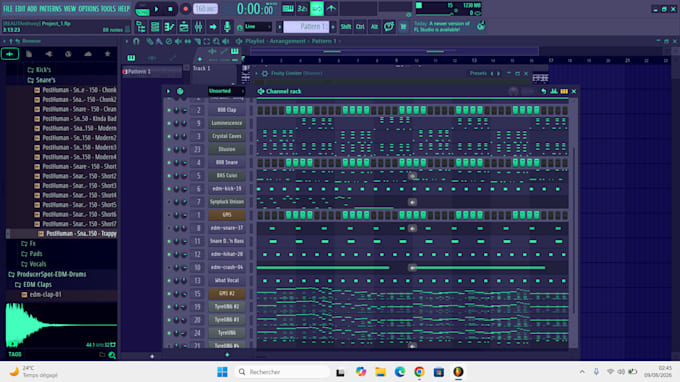This screenshot has width=680, height=382.
Task: Open the graph editor icon in Channel rack
Action: click(x=554, y=91)
